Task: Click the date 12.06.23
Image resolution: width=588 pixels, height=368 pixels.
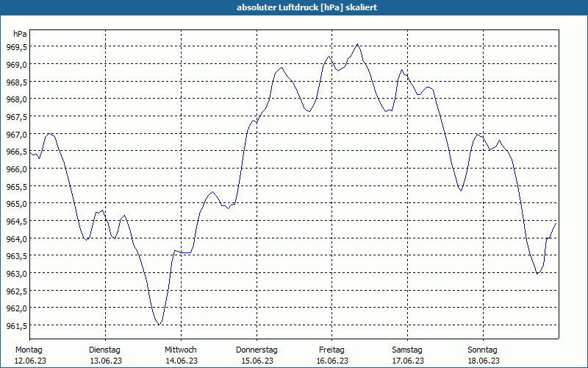Action: 30,361
